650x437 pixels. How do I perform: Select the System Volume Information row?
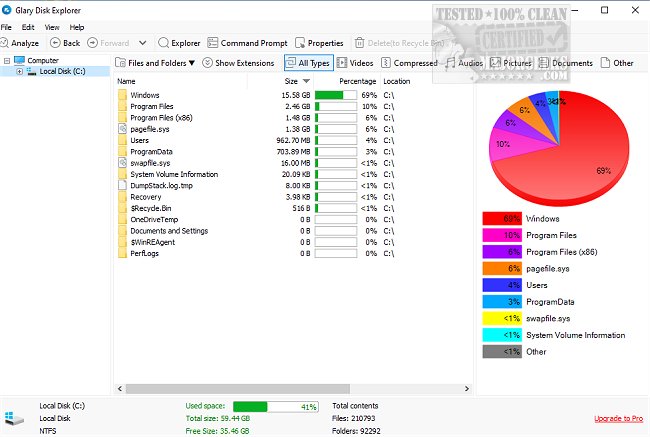(256, 174)
